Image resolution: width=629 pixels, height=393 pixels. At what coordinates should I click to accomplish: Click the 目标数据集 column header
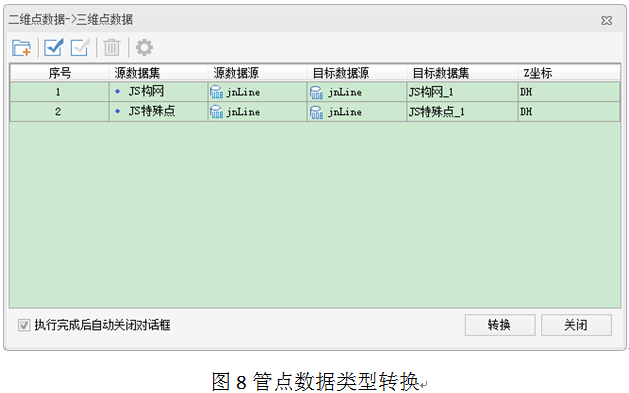click(x=462, y=73)
